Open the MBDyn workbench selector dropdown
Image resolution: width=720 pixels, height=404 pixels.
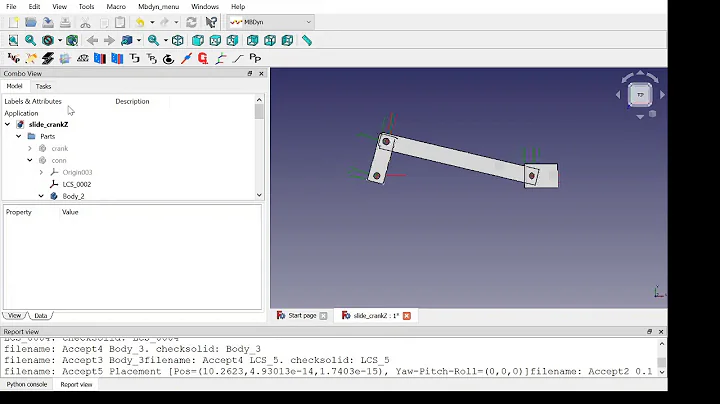point(271,22)
